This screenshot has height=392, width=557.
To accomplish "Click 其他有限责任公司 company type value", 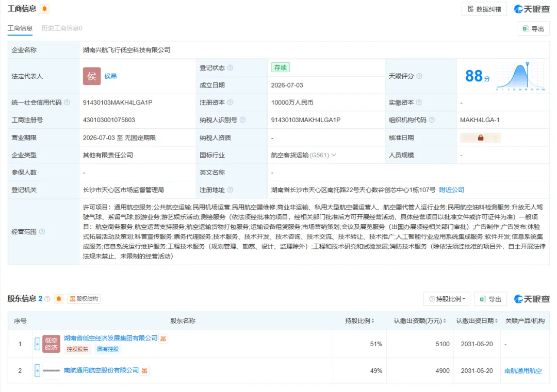I will (x=108, y=155).
